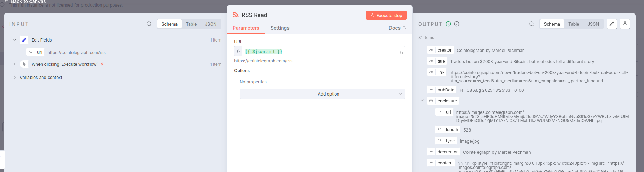Select the pubDate output field

(442, 90)
